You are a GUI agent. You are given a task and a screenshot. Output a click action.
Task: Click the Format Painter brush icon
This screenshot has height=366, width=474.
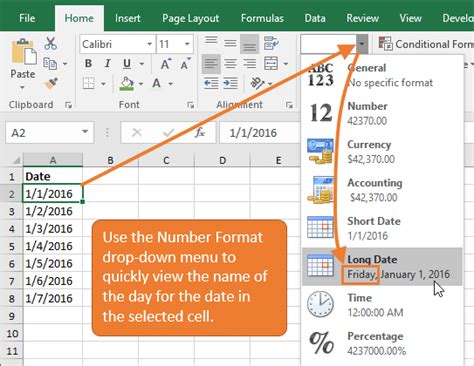click(x=51, y=83)
